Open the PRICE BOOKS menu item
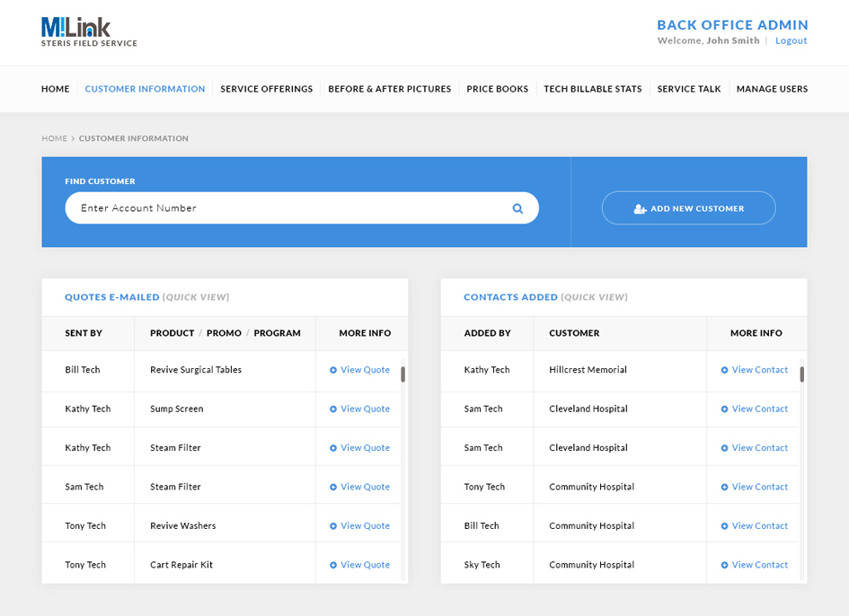 [x=497, y=89]
